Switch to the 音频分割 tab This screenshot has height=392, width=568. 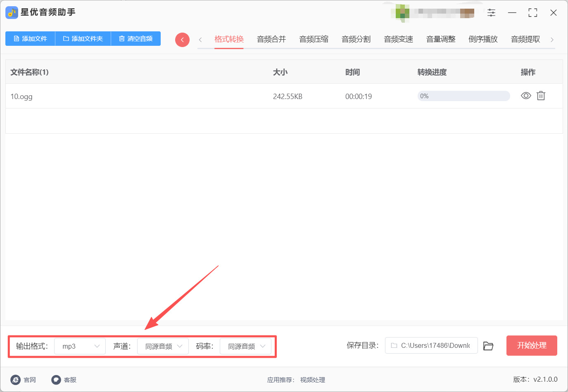356,39
